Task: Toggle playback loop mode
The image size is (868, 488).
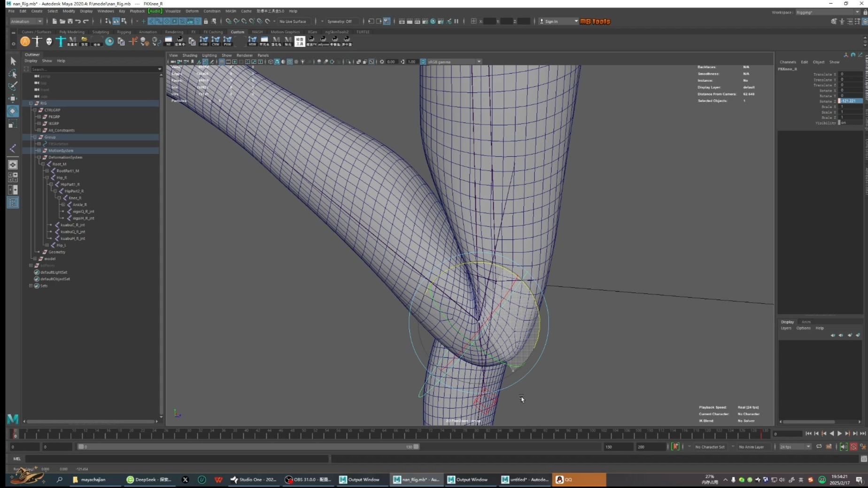Action: coord(819,447)
